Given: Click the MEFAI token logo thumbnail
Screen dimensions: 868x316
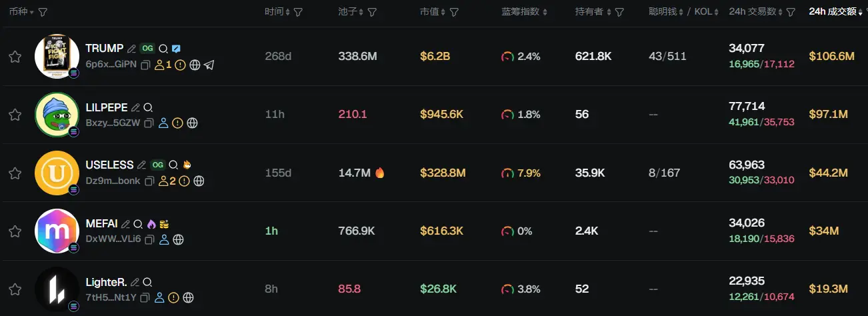Looking at the screenshot, I should (x=57, y=231).
